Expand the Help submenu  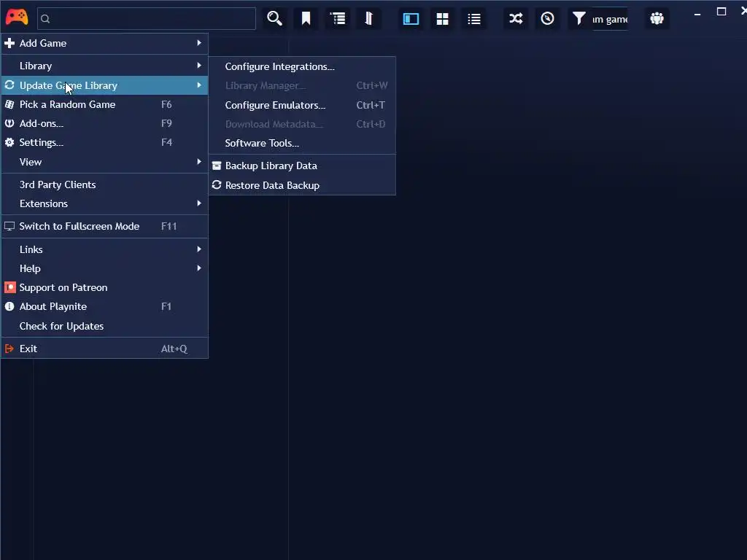click(x=104, y=268)
